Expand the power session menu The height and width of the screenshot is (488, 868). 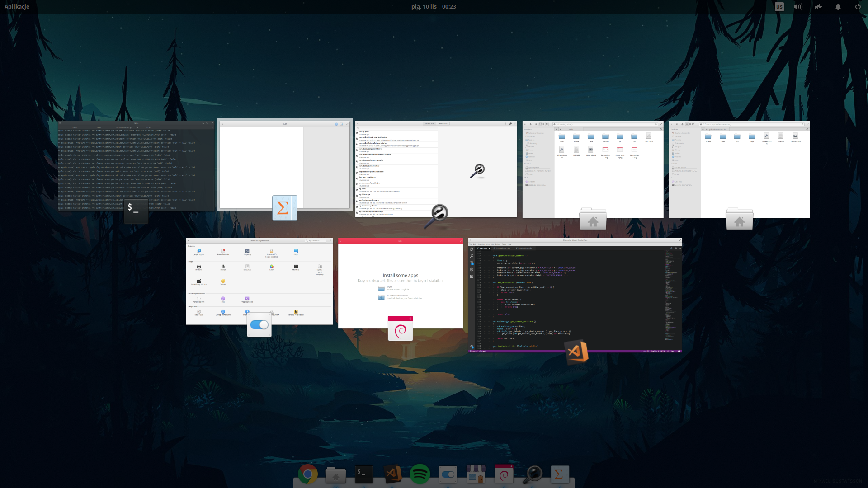point(858,7)
